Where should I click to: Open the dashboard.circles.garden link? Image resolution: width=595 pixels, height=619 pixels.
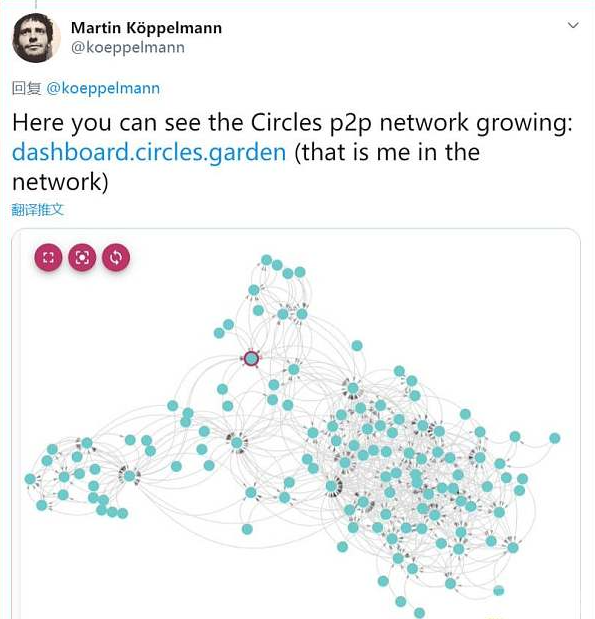[149, 152]
